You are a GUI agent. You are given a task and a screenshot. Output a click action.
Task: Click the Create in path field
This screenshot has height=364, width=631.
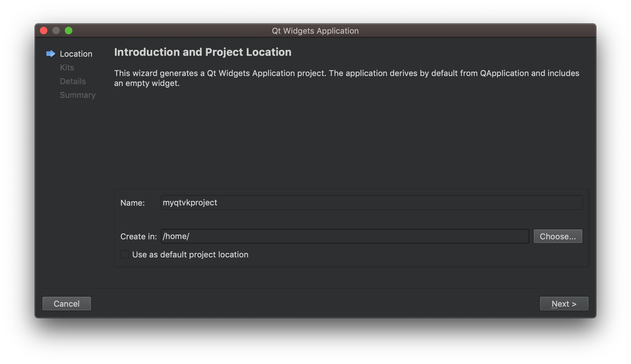(x=345, y=236)
